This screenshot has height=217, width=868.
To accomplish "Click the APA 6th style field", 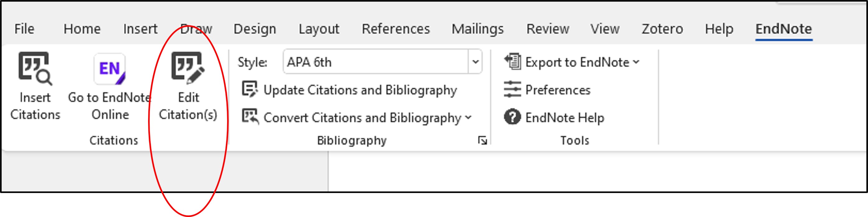I will [x=376, y=62].
